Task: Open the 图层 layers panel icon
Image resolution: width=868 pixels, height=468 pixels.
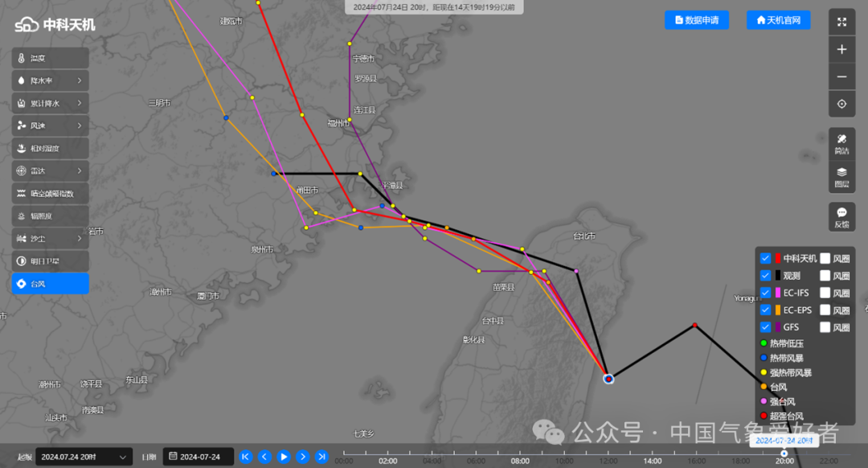Action: (x=841, y=175)
